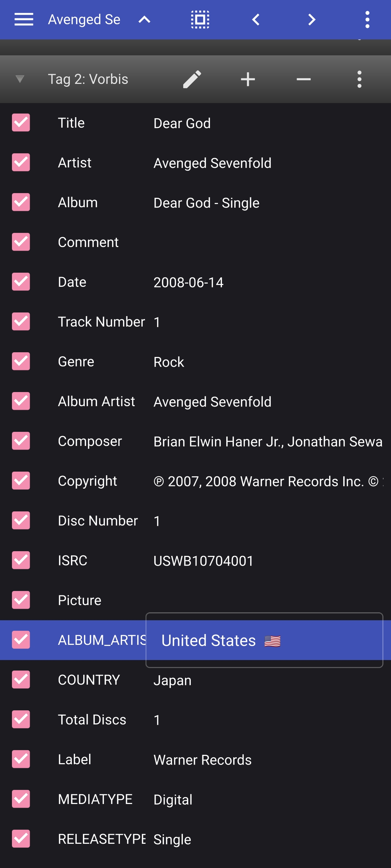Go to previous file with left arrow

[x=256, y=20]
